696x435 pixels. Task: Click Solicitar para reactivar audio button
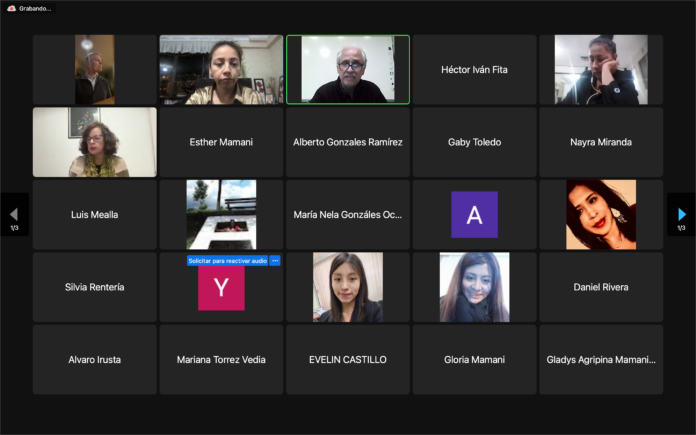[x=227, y=261]
